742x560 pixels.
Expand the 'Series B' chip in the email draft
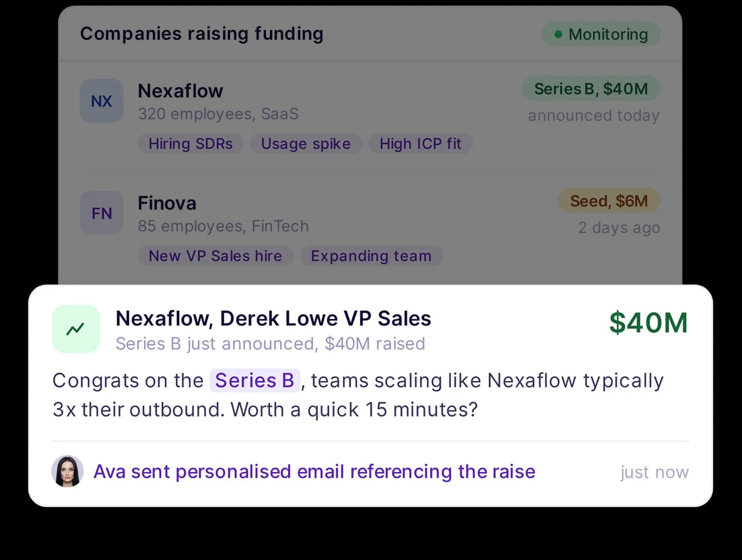(x=255, y=380)
